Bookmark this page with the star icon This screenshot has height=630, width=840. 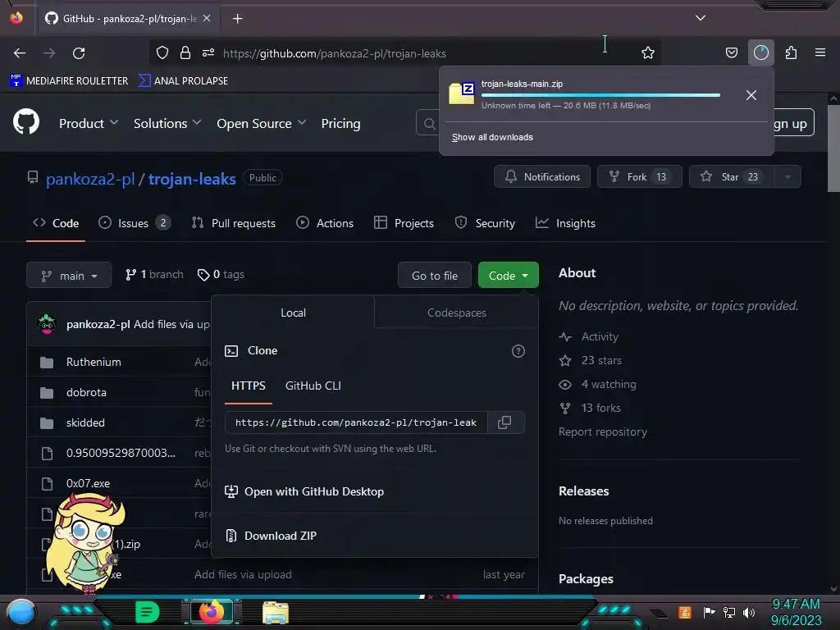pyautogui.click(x=648, y=52)
